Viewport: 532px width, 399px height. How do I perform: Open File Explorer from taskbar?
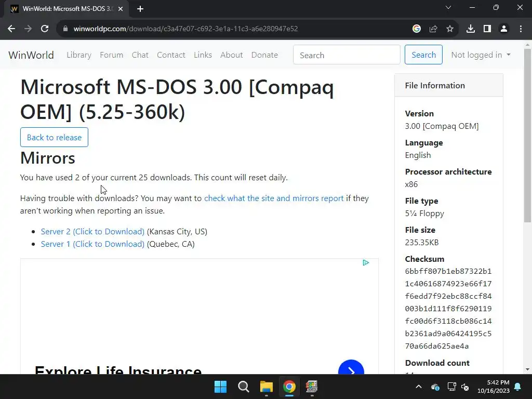click(267, 387)
